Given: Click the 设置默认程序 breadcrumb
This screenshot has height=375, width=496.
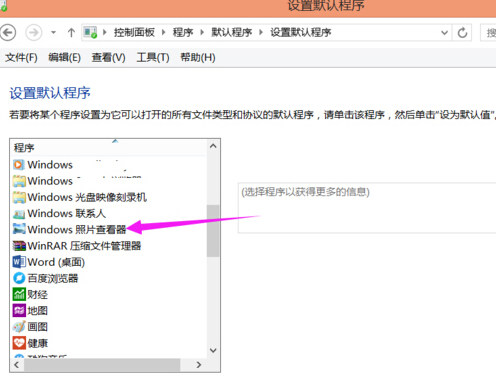Looking at the screenshot, I should click(301, 32).
